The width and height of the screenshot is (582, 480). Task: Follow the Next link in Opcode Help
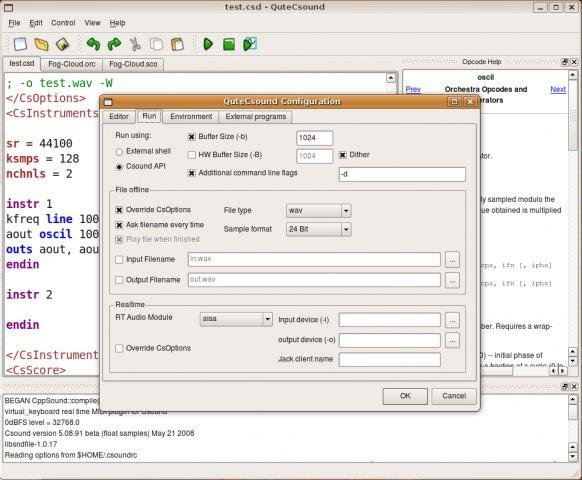coord(558,89)
